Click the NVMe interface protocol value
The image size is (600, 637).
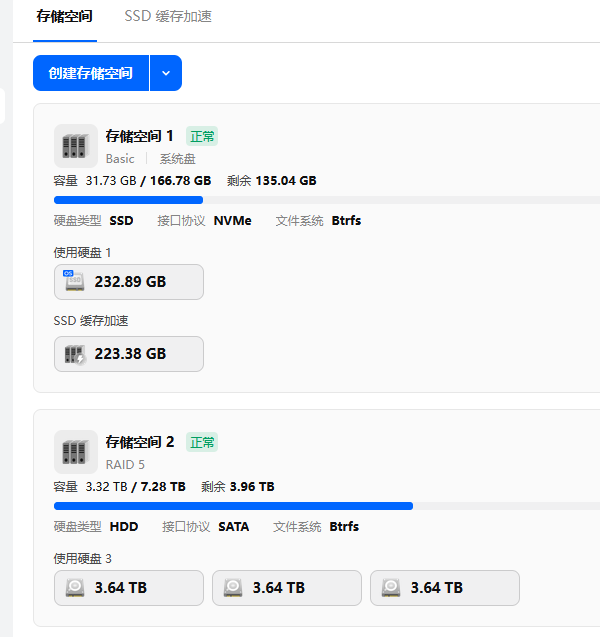click(x=233, y=221)
